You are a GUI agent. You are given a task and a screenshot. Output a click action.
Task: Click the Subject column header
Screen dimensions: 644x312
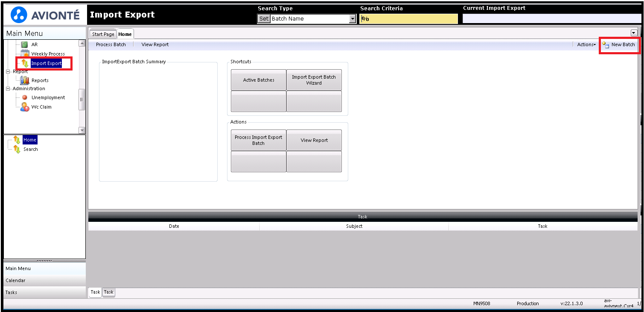(x=354, y=226)
